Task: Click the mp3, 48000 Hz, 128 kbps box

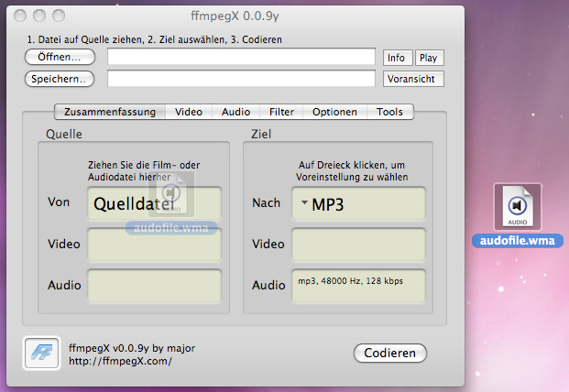Action: click(358, 286)
